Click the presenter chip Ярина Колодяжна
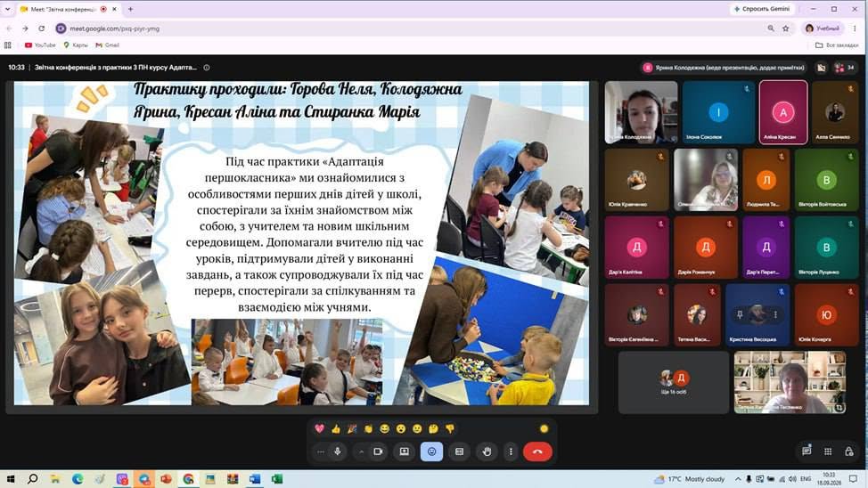 pos(725,68)
